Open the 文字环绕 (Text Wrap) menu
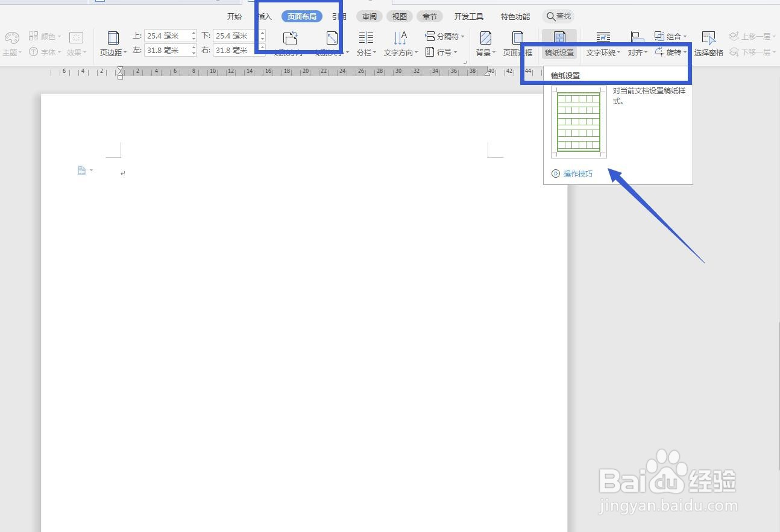780x532 pixels. click(603, 44)
